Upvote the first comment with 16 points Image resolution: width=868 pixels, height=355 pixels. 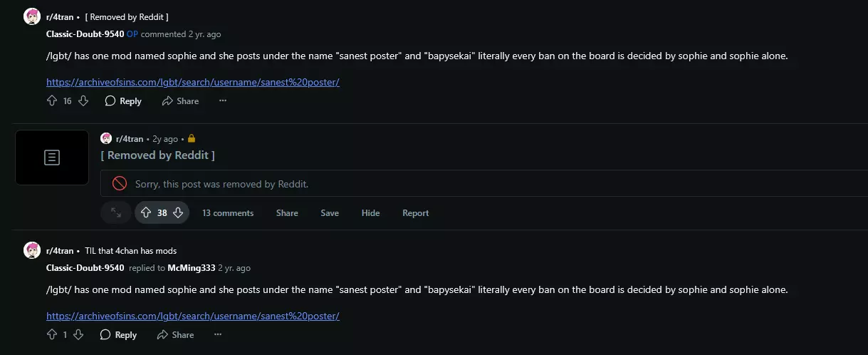[x=51, y=101]
